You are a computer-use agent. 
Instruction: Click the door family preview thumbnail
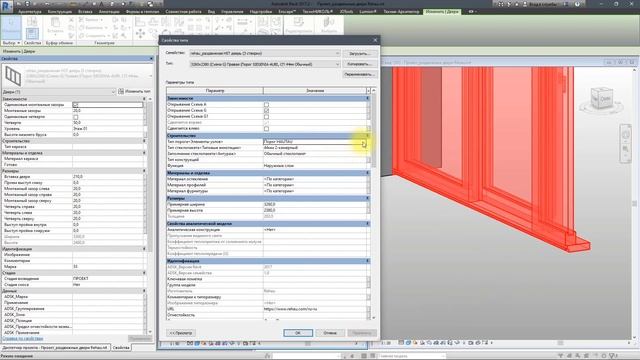tap(13, 76)
